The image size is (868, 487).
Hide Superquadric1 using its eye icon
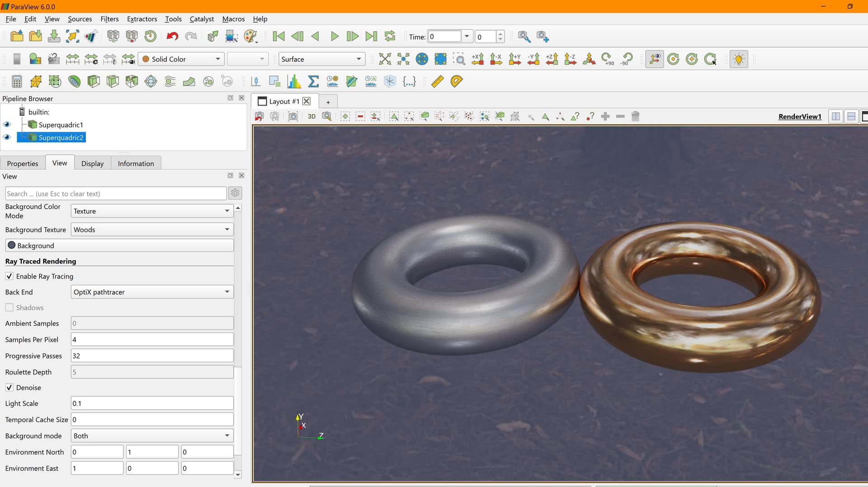[x=7, y=125]
